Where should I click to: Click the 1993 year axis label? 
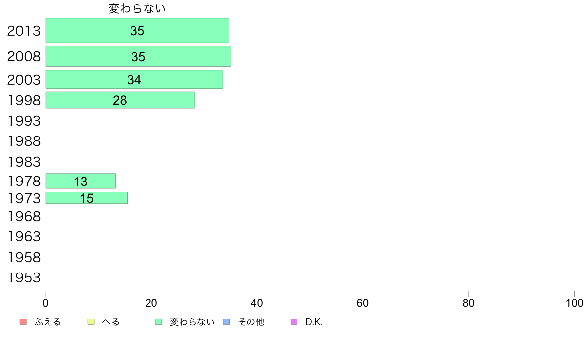point(24,121)
